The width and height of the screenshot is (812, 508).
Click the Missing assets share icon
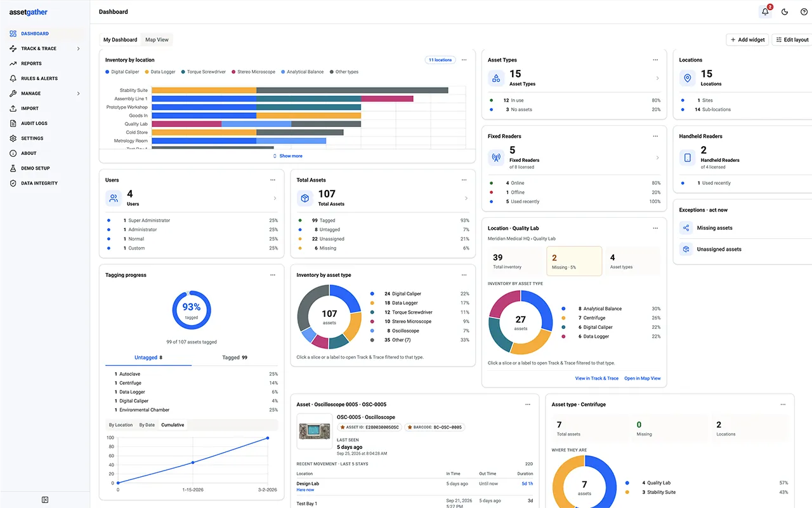coord(686,227)
